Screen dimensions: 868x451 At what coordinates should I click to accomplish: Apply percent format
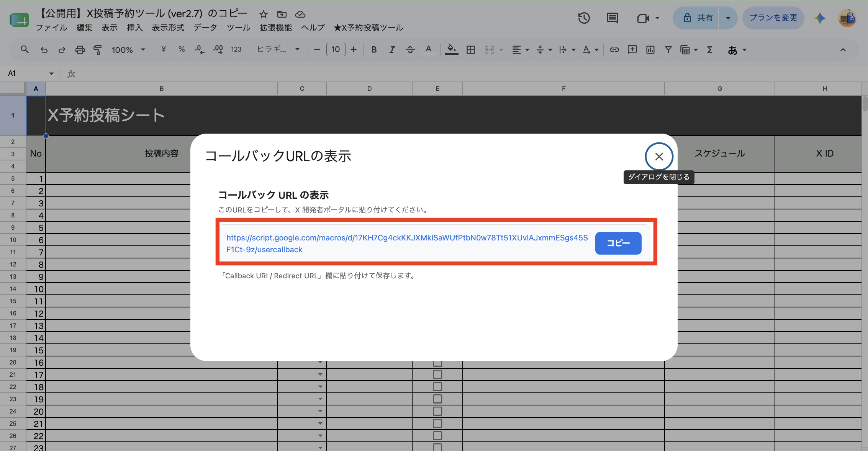[x=182, y=49]
